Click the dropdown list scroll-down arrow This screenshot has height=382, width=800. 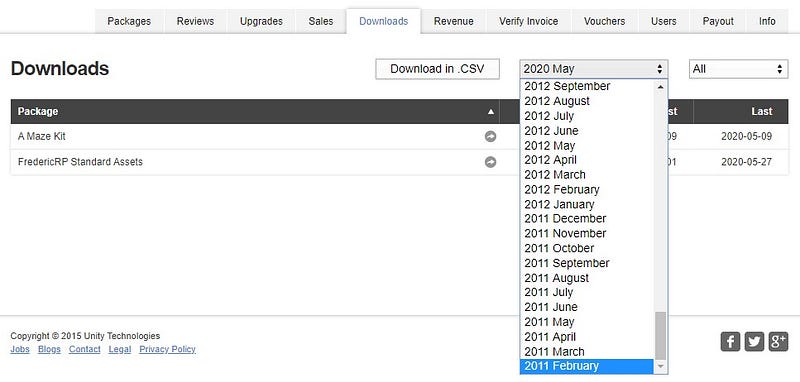click(x=661, y=366)
